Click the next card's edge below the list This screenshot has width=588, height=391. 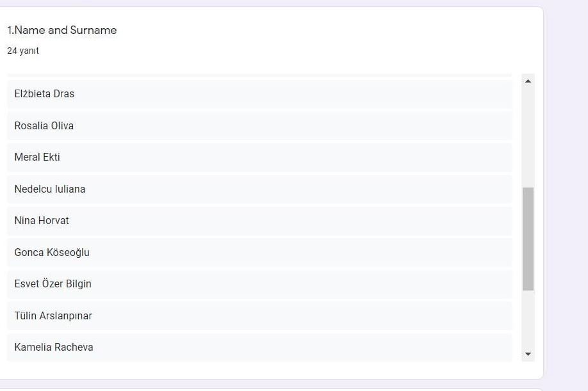tap(272, 389)
